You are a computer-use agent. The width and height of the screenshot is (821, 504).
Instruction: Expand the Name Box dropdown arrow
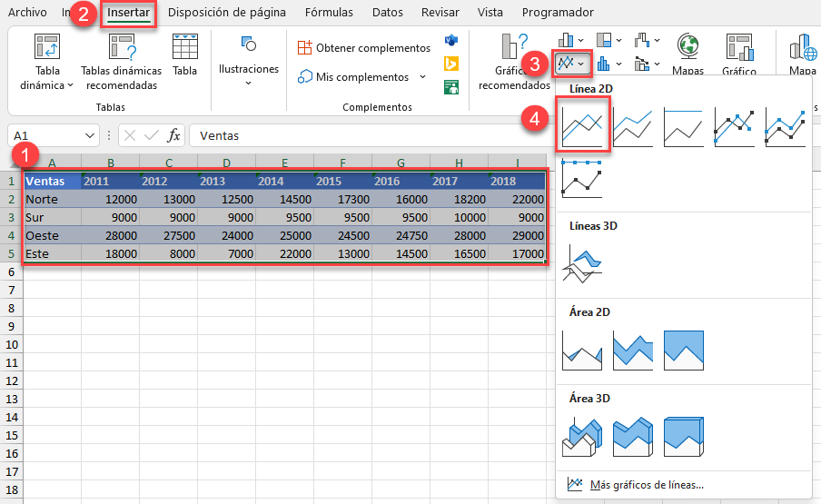pyautogui.click(x=89, y=136)
